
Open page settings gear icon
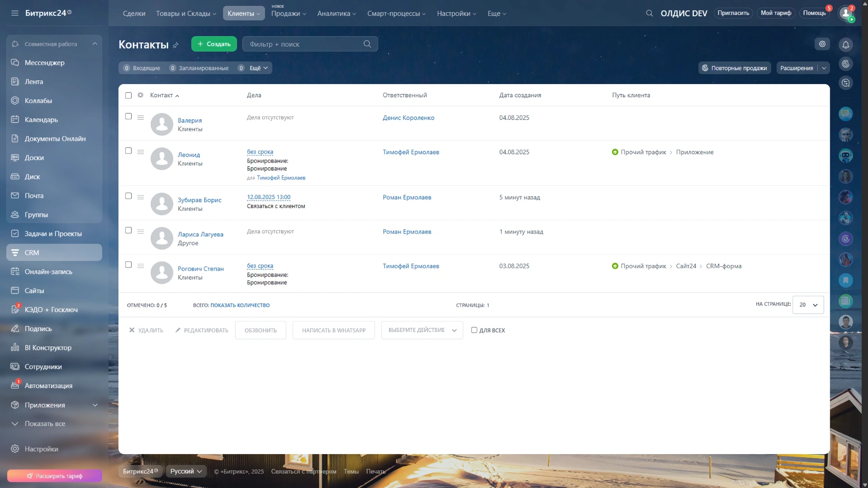822,44
